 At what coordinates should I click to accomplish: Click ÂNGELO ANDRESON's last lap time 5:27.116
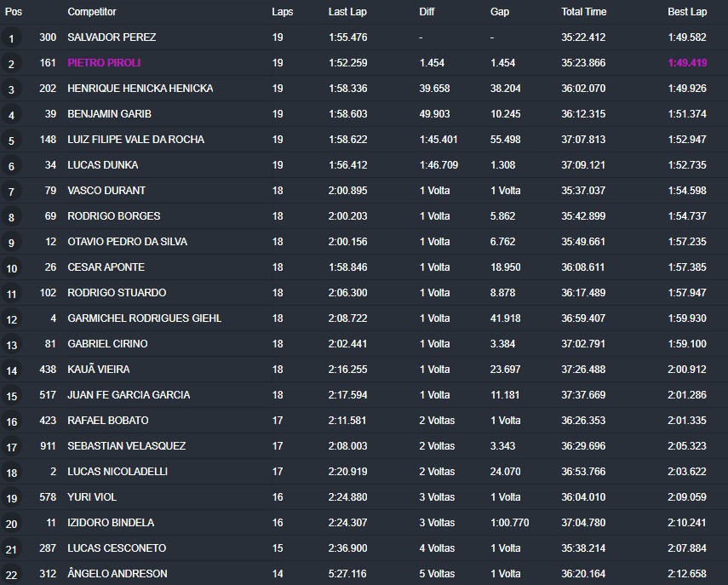pos(347,574)
